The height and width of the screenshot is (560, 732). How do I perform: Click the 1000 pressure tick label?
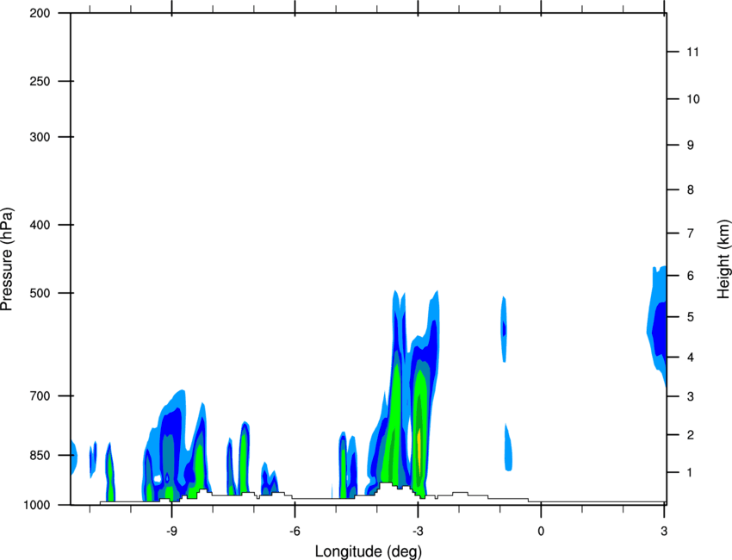[37, 505]
